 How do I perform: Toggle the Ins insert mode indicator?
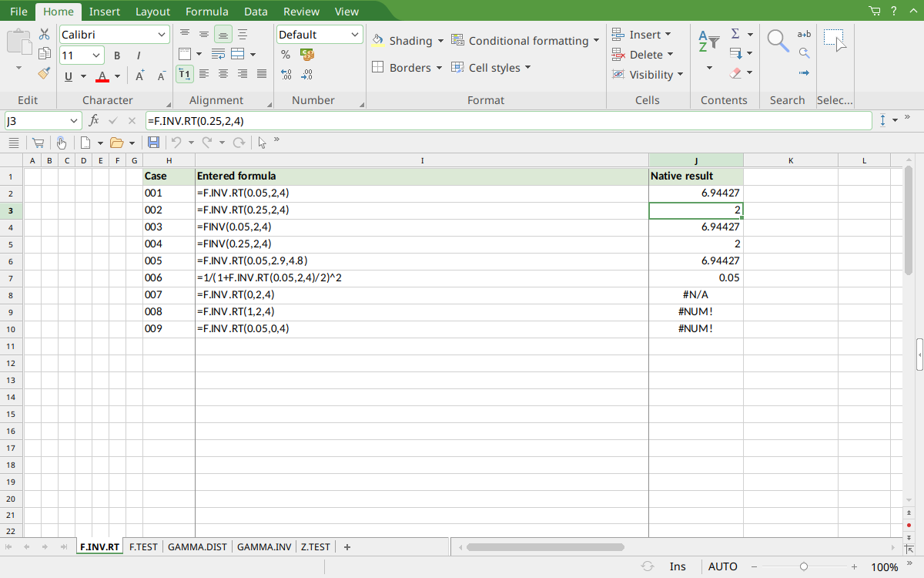click(x=678, y=566)
